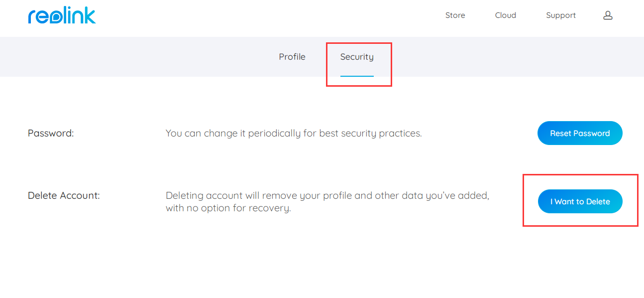Select the Security tab
This screenshot has width=644, height=298.
coord(357,57)
